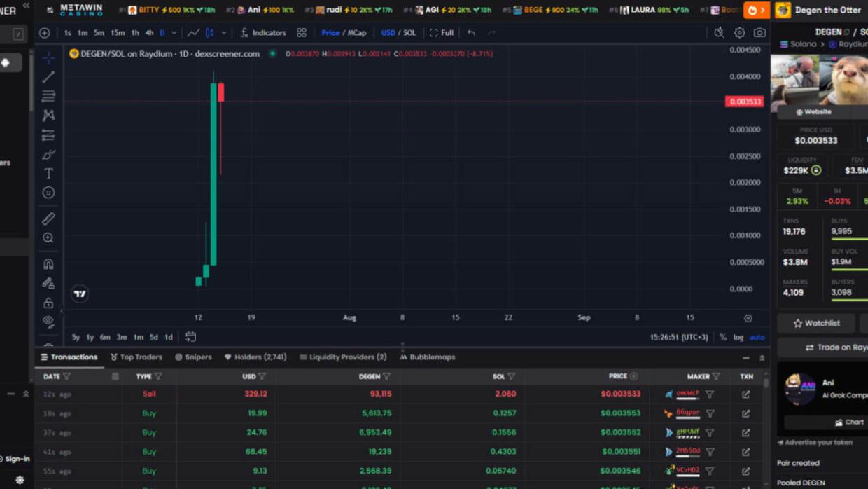
Task: Open the time axis settings gear
Action: pos(748,318)
